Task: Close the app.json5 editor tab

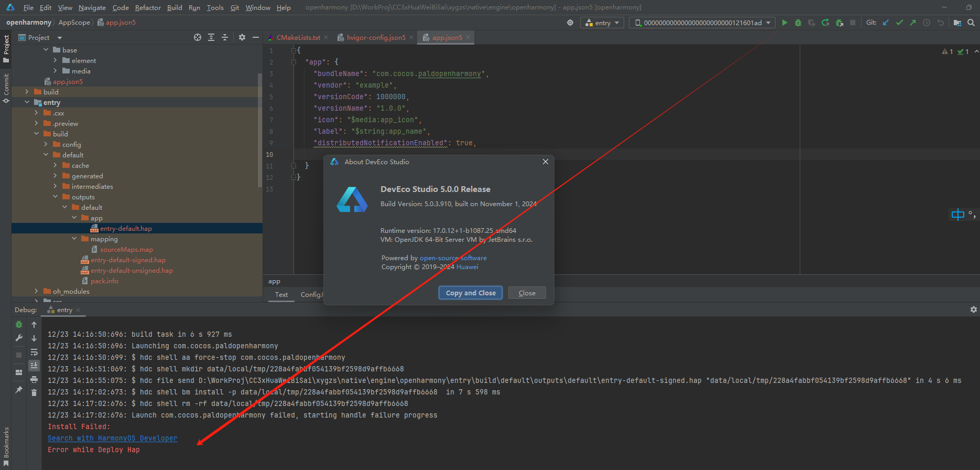Action: tap(468, 37)
